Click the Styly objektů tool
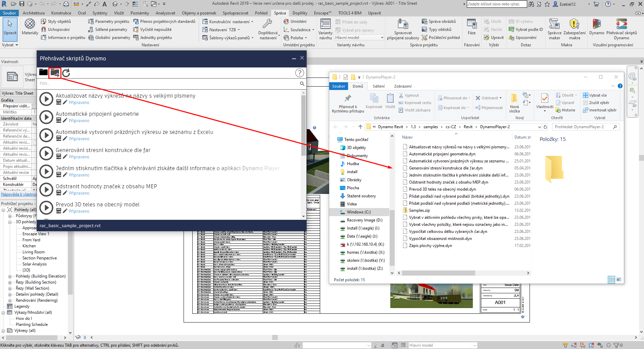 point(56,21)
